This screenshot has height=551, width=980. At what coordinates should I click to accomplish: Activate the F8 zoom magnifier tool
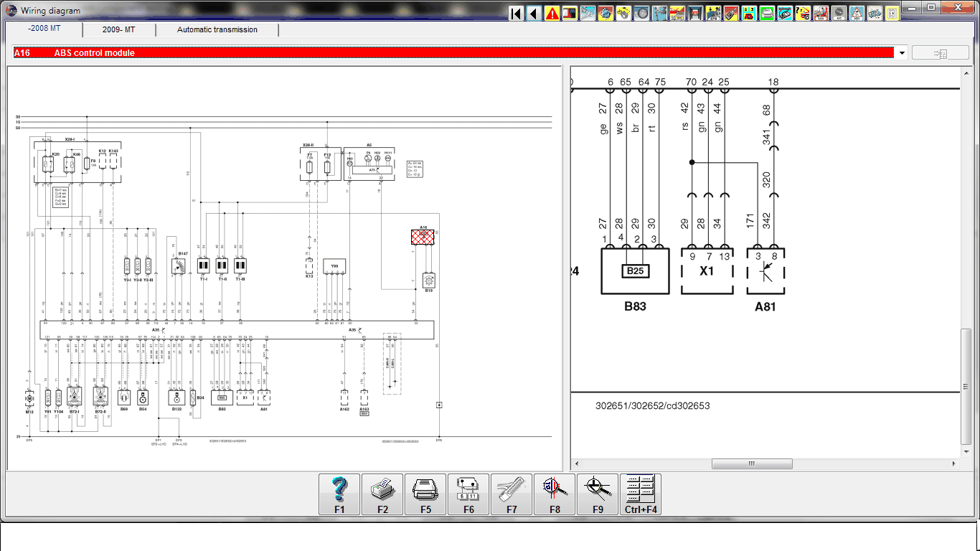point(555,494)
